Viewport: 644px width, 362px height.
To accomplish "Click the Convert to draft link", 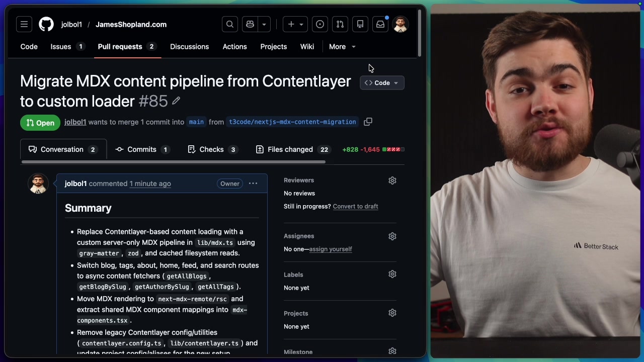I will point(355,206).
